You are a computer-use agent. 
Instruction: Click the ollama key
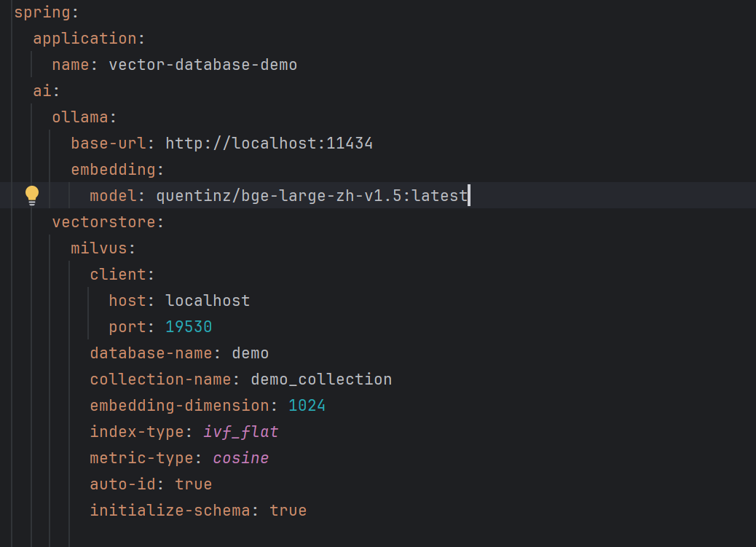click(x=80, y=117)
